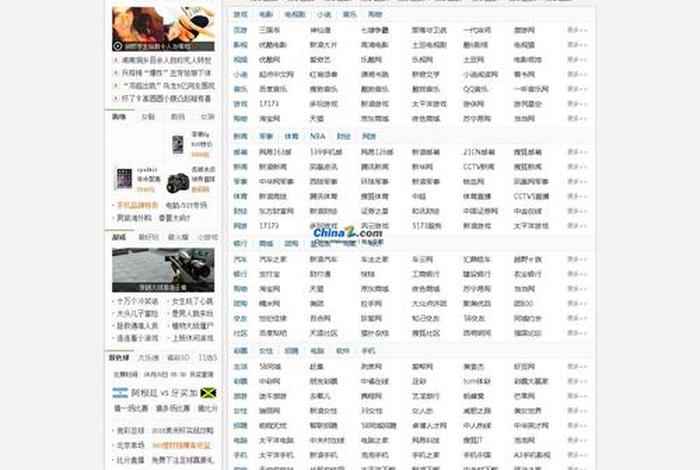Open the 阿根廷 vs 牙买加 match text
700x470 pixels.
(x=164, y=393)
